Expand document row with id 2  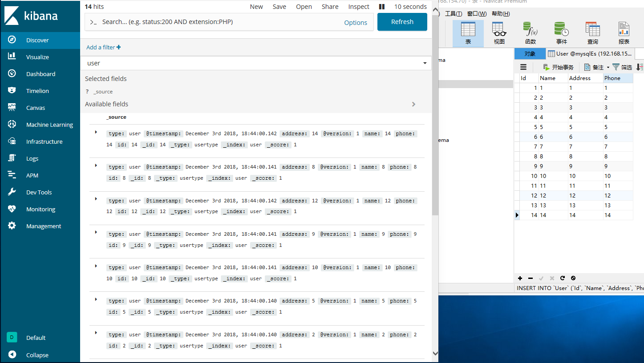96,333
